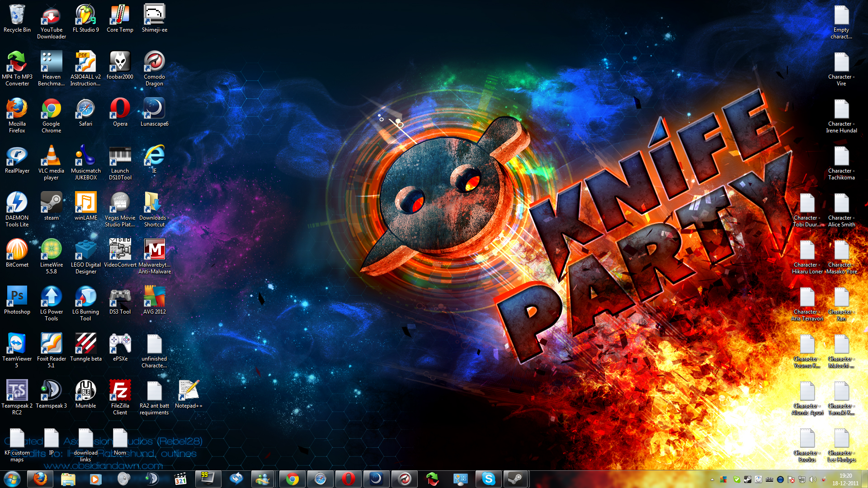The image size is (868, 488).
Task: Click the MP4 To MP3 Converter icon
Action: (17, 69)
